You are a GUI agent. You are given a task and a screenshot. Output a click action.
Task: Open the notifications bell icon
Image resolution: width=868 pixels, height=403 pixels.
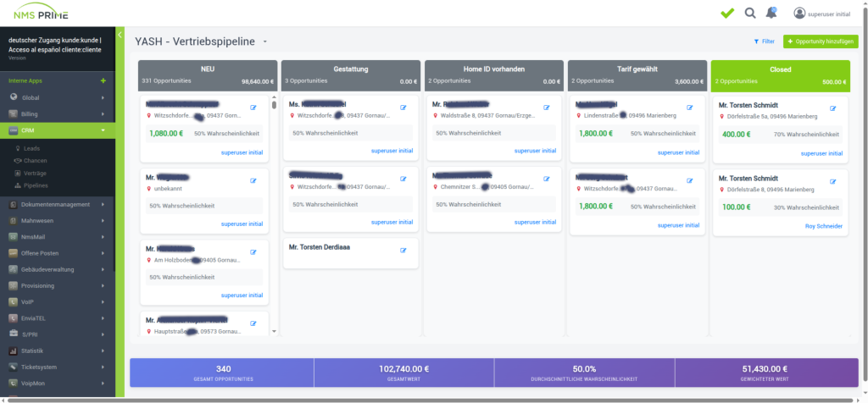[771, 13]
